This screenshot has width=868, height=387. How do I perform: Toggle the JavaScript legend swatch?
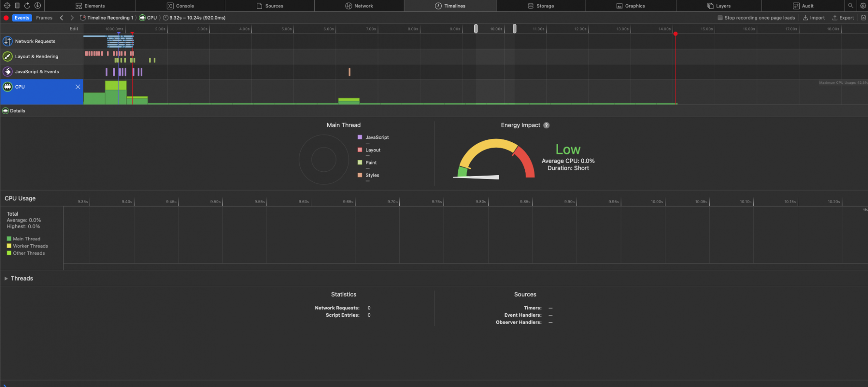click(x=360, y=137)
